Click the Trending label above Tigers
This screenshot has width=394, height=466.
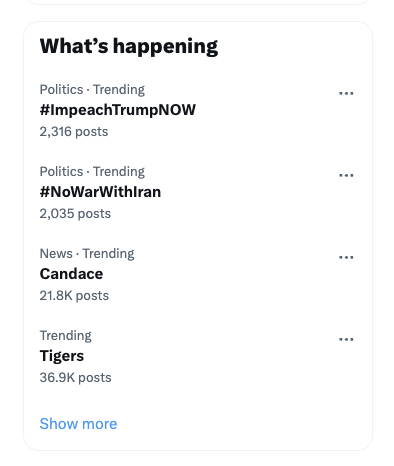[65, 336]
